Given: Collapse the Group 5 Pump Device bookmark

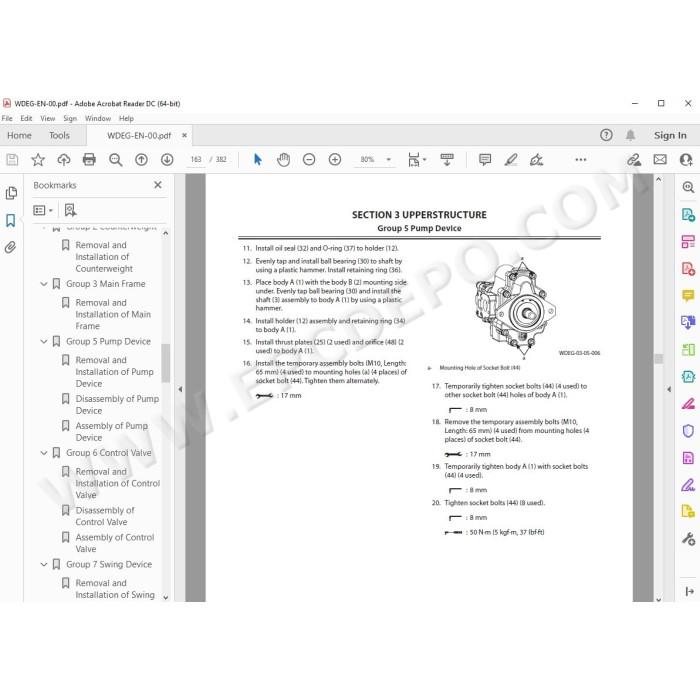Looking at the screenshot, I should click(x=44, y=341).
